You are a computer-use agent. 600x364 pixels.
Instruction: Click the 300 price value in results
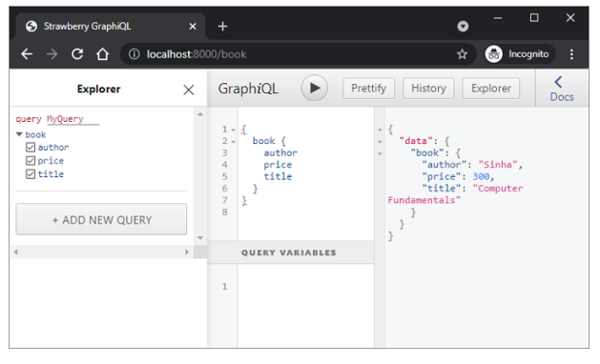point(481,176)
